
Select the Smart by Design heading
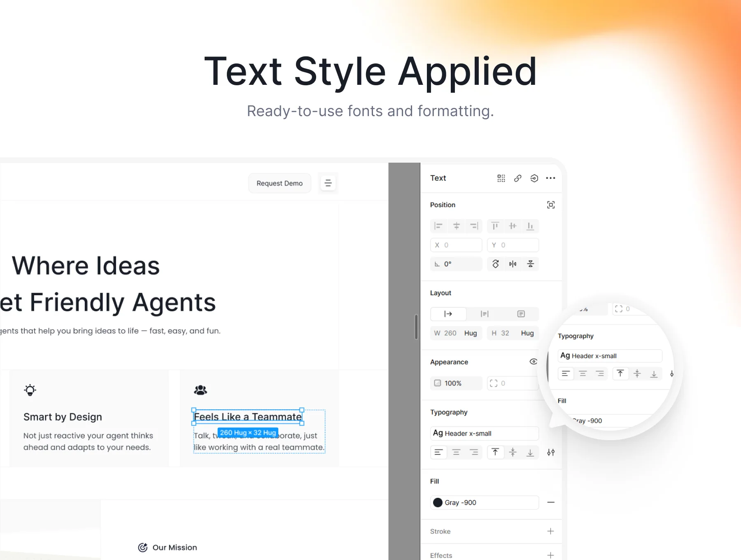point(63,417)
